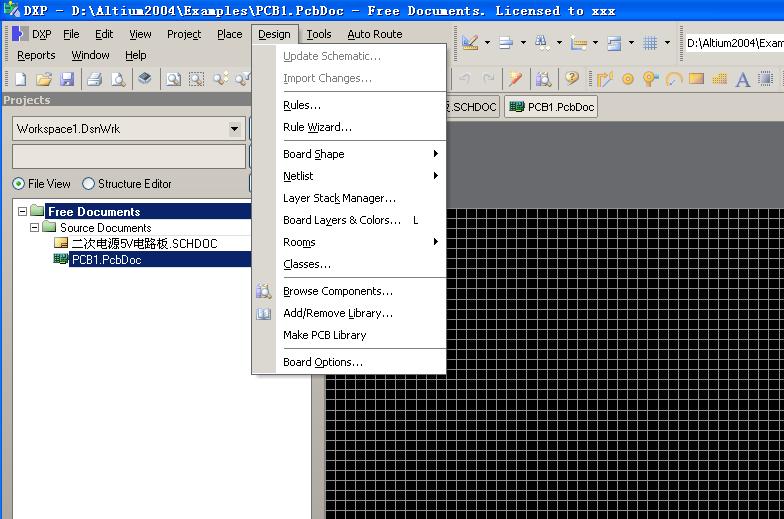784x519 pixels.
Task: Select the Structure Editor radio button
Action: (x=88, y=184)
